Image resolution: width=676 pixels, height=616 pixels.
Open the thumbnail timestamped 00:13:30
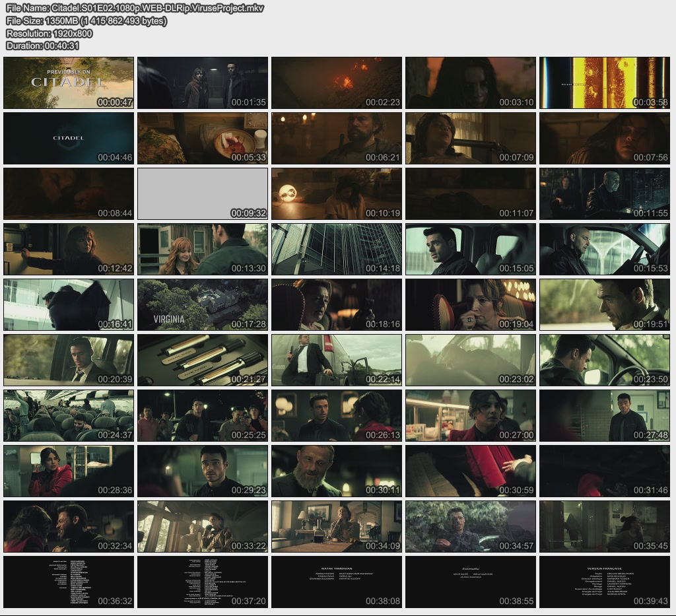pyautogui.click(x=203, y=249)
